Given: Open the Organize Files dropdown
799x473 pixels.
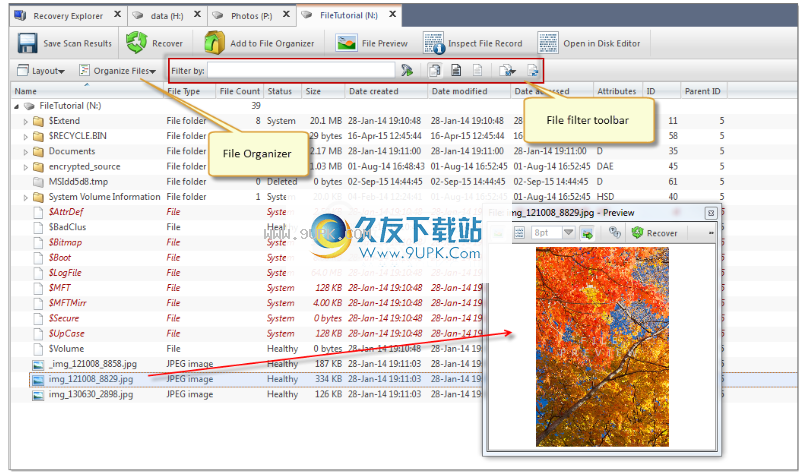Looking at the screenshot, I should 117,71.
